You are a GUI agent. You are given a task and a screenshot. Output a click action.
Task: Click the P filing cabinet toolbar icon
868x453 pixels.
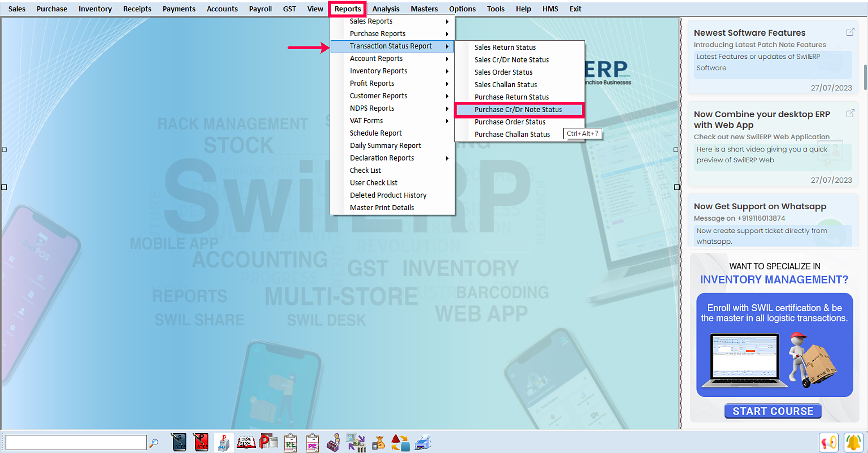click(x=223, y=443)
